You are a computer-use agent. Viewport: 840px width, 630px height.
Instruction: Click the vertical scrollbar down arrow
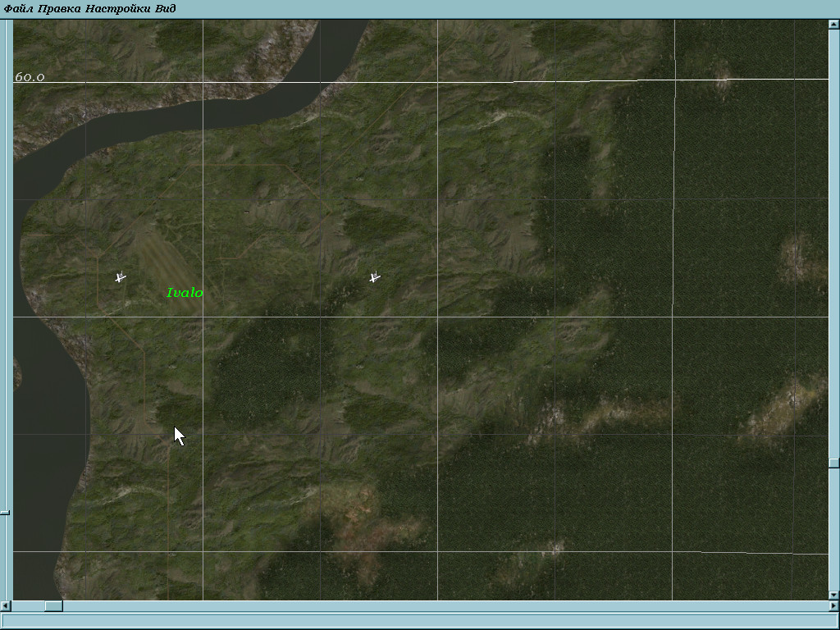point(834,595)
